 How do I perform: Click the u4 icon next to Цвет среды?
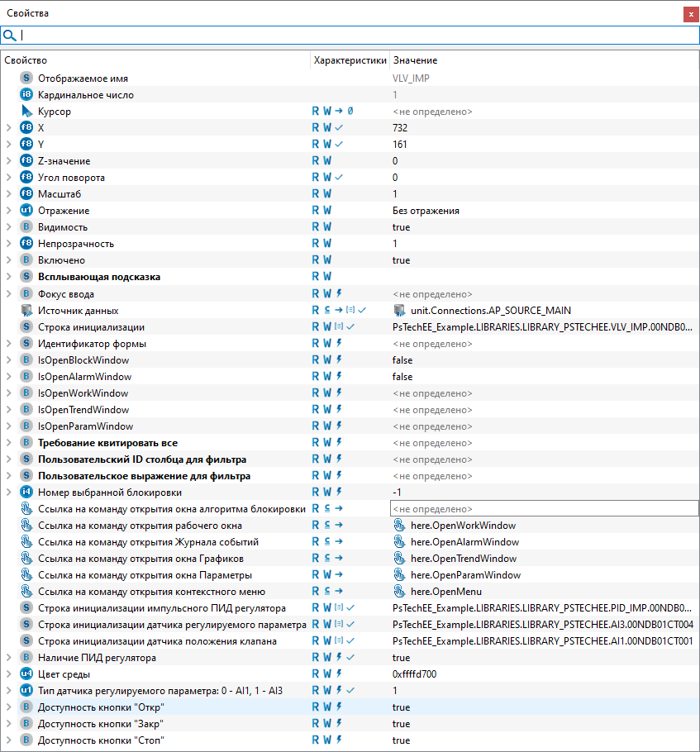tap(26, 674)
